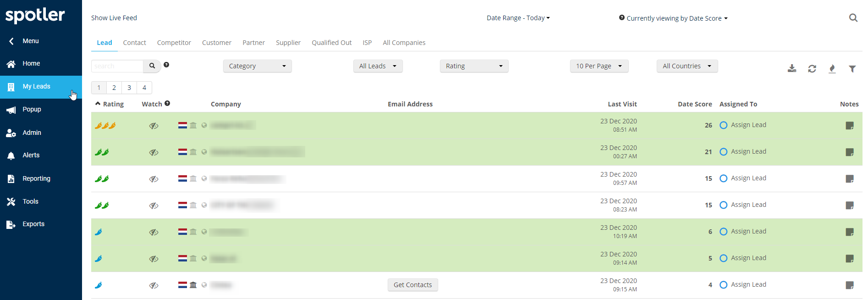Open Reporting in the sidebar menu
Viewport: 868px width, 300px height.
click(36, 178)
